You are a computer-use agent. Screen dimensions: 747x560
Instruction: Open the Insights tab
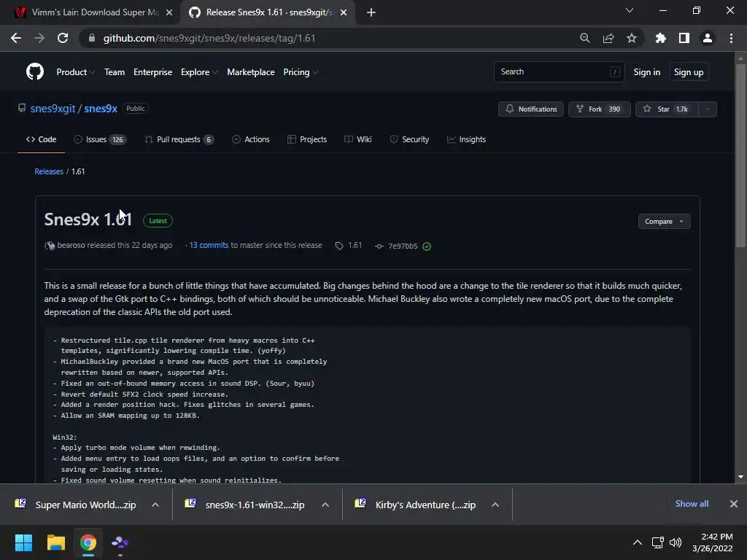(466, 139)
